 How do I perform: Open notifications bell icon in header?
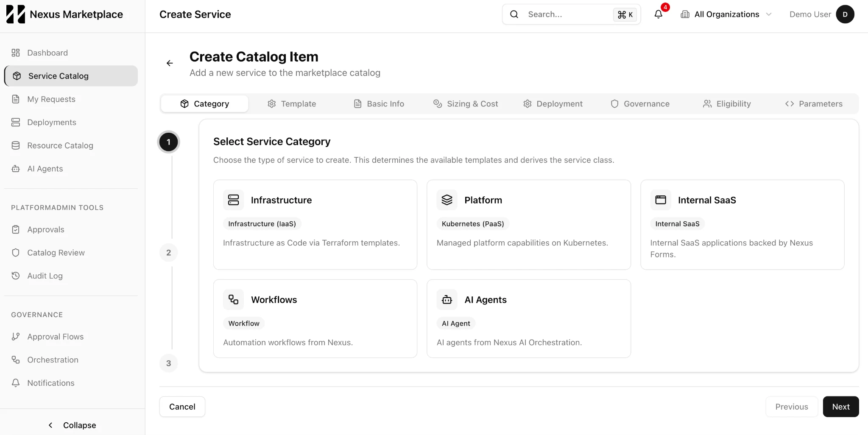coord(658,14)
